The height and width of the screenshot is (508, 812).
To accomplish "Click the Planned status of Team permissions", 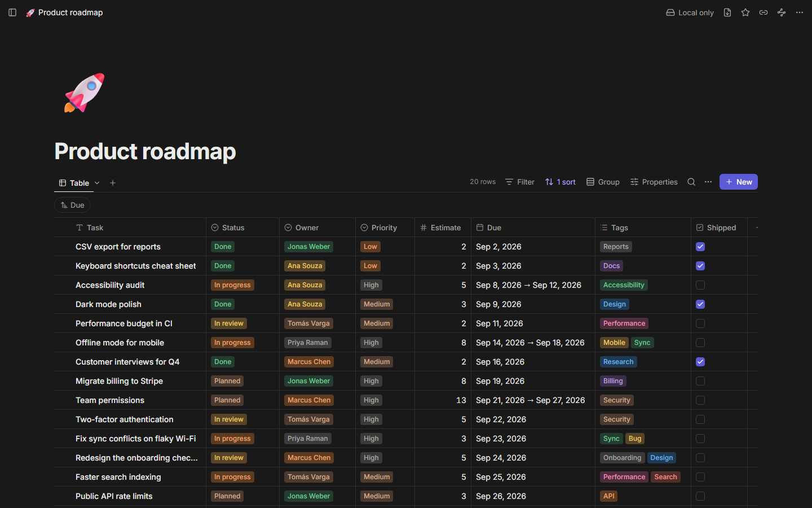I will (227, 400).
